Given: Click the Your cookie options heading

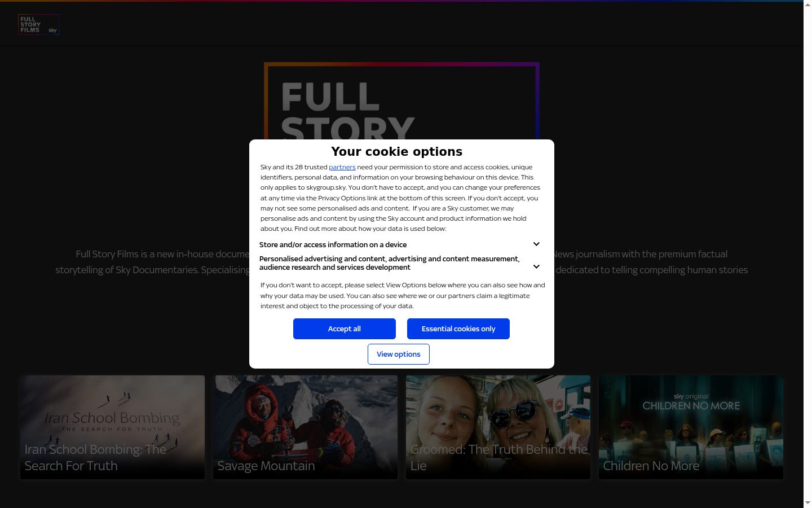Looking at the screenshot, I should coord(397,151).
